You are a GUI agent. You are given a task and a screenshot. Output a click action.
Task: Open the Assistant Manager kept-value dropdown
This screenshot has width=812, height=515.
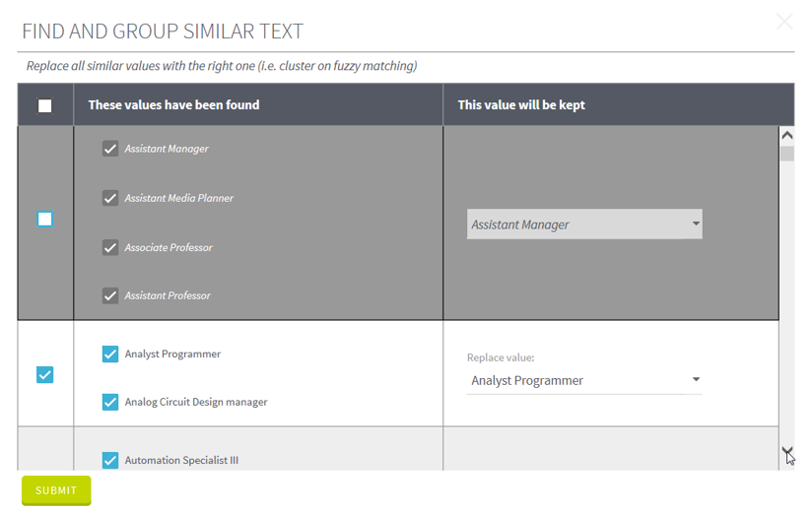pos(584,225)
